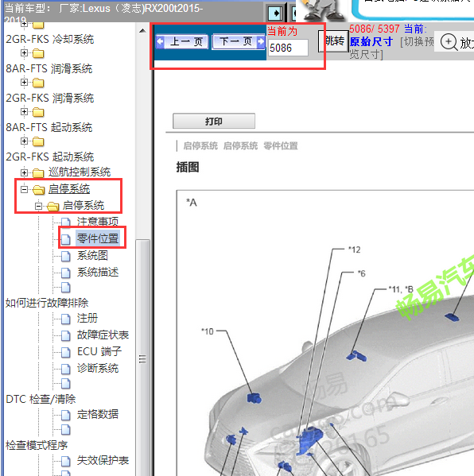Click the folder icon under 8AR-FTS 起动系统

click(x=38, y=141)
